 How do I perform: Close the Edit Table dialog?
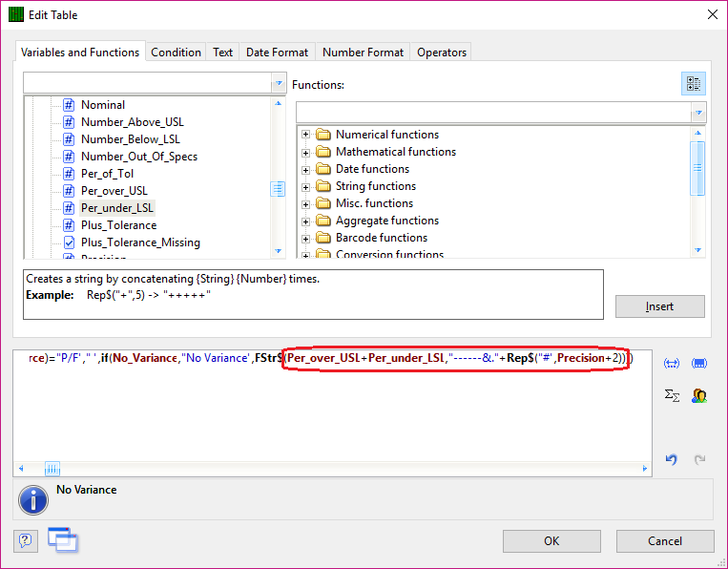click(x=713, y=15)
